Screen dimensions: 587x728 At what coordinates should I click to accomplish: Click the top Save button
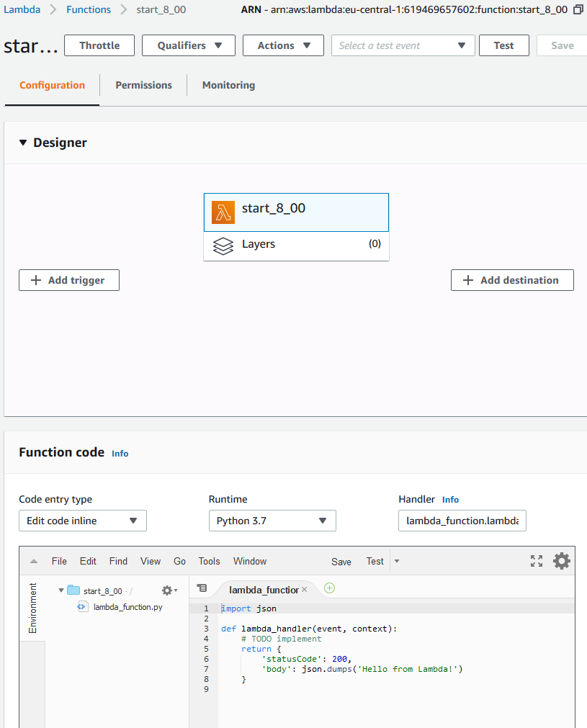click(x=562, y=45)
